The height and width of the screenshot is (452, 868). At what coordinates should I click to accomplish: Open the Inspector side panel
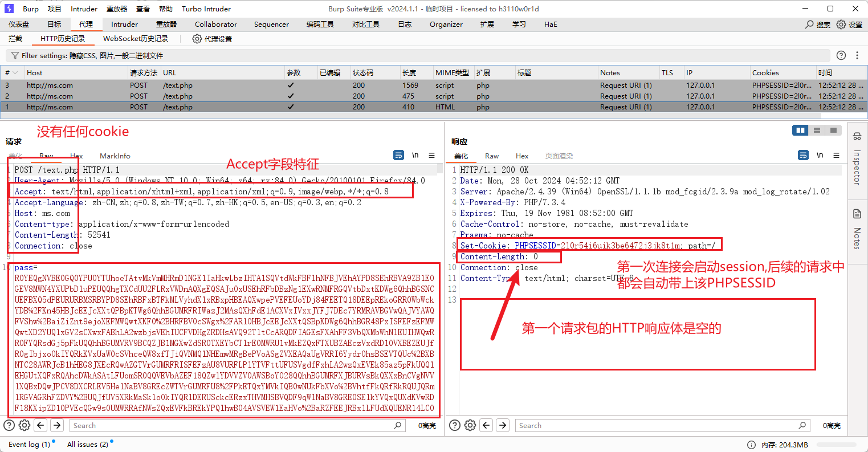(x=857, y=160)
